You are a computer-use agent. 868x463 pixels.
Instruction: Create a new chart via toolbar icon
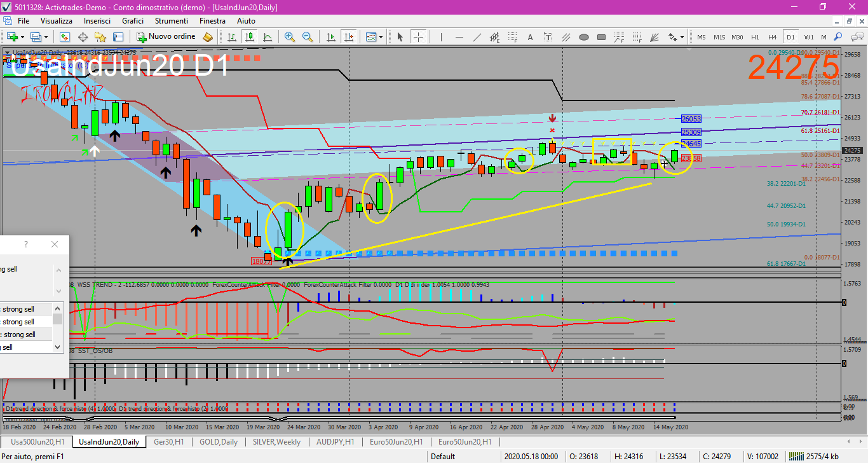coord(12,37)
